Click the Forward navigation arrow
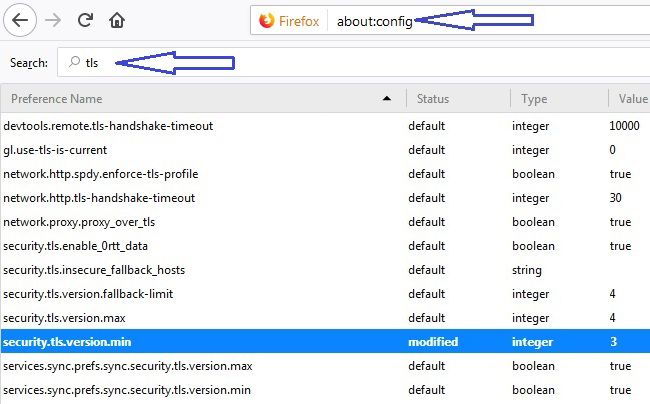 tap(53, 20)
